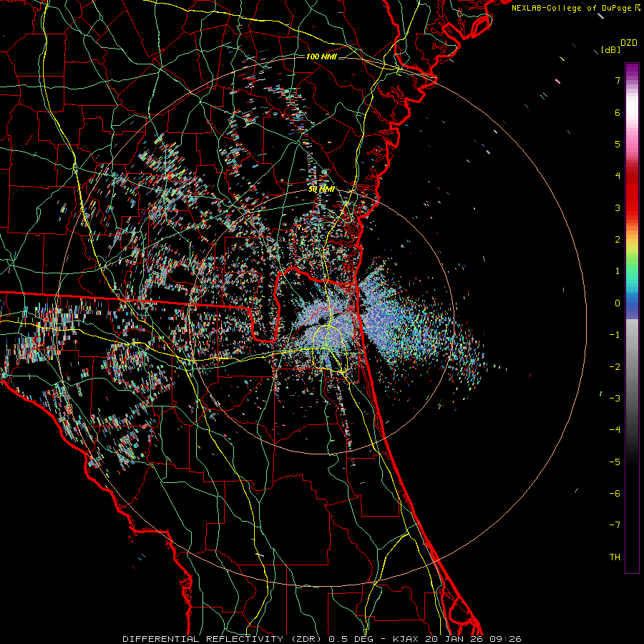Click the -5 value on color scale
The width and height of the screenshot is (644, 644).
pos(615,462)
